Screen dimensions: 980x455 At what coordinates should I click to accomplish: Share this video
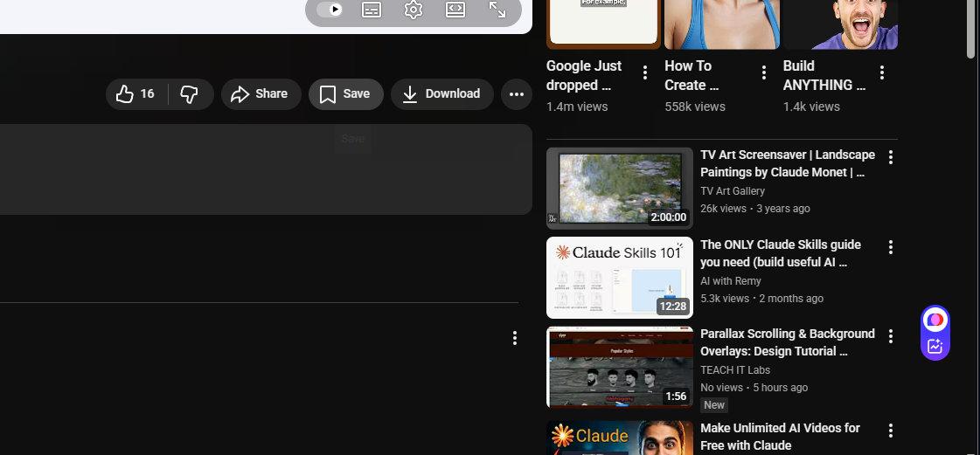tap(261, 94)
